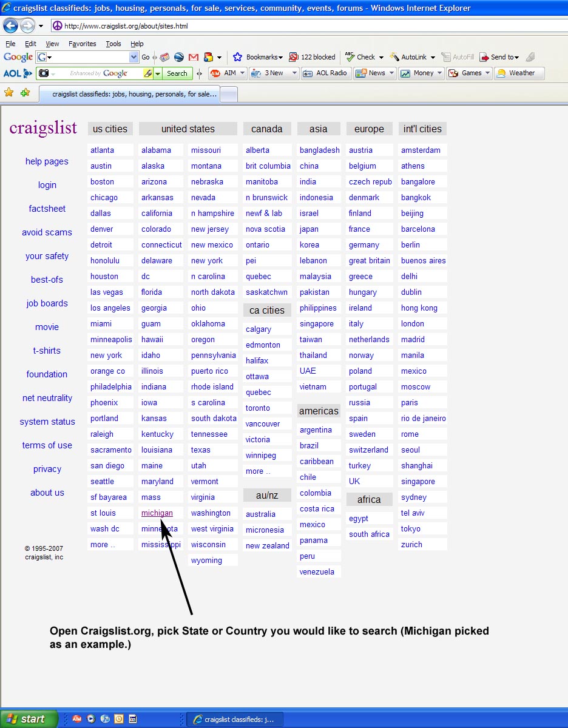Open the great britain link under europe
This screenshot has height=728, width=568.
point(370,261)
